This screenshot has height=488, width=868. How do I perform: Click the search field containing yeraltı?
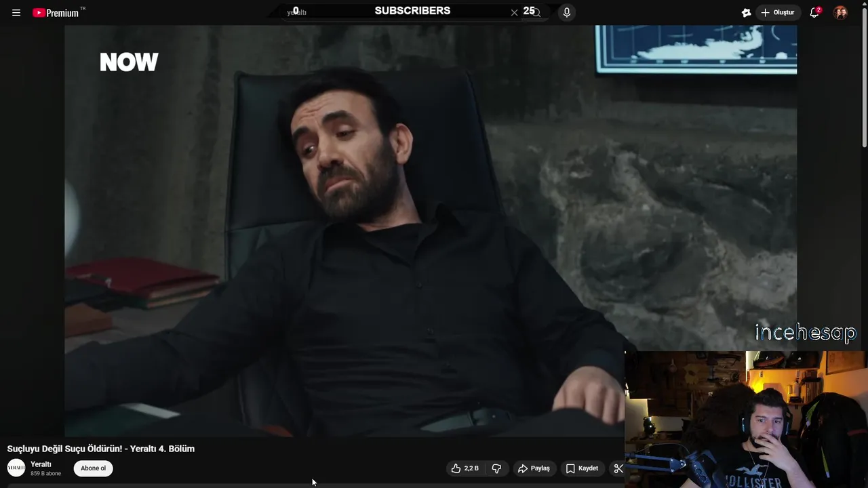400,12
